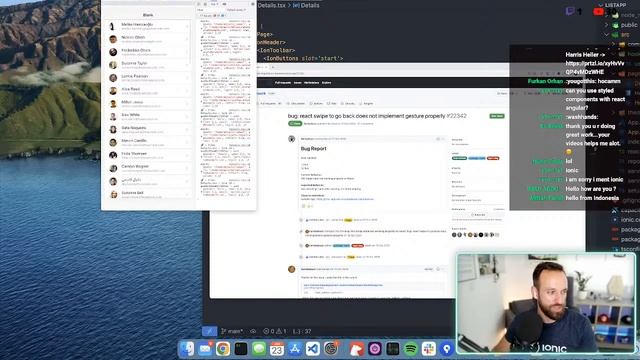Open the Mail app in the dock

click(205, 349)
